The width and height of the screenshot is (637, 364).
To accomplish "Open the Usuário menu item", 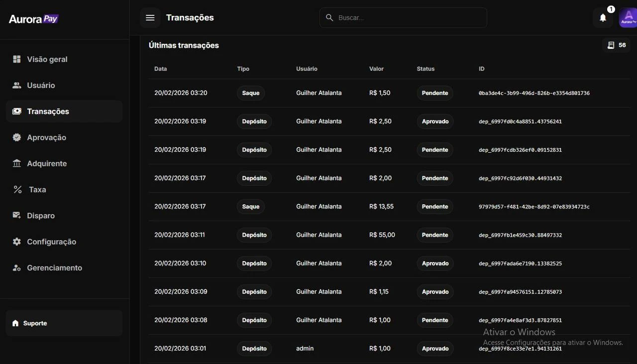I will 41,86.
